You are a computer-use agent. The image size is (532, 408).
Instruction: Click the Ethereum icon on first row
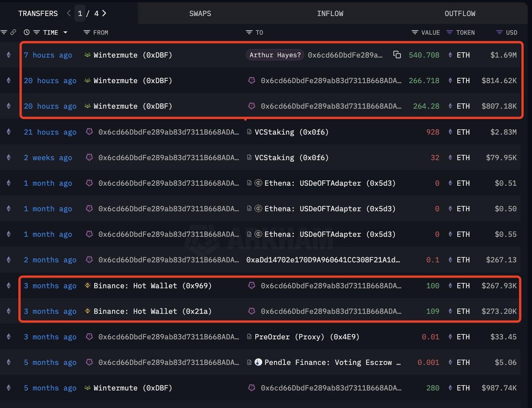click(9, 55)
